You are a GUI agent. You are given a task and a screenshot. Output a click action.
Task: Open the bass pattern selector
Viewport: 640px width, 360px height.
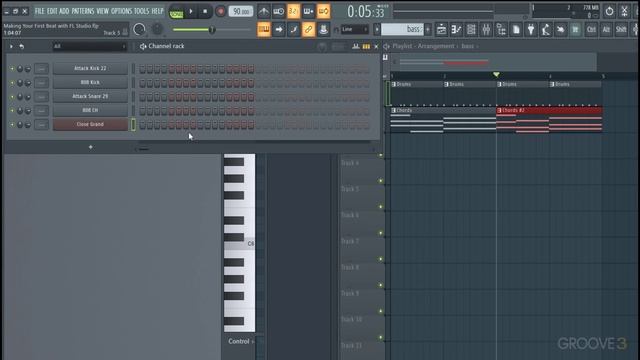pos(402,29)
